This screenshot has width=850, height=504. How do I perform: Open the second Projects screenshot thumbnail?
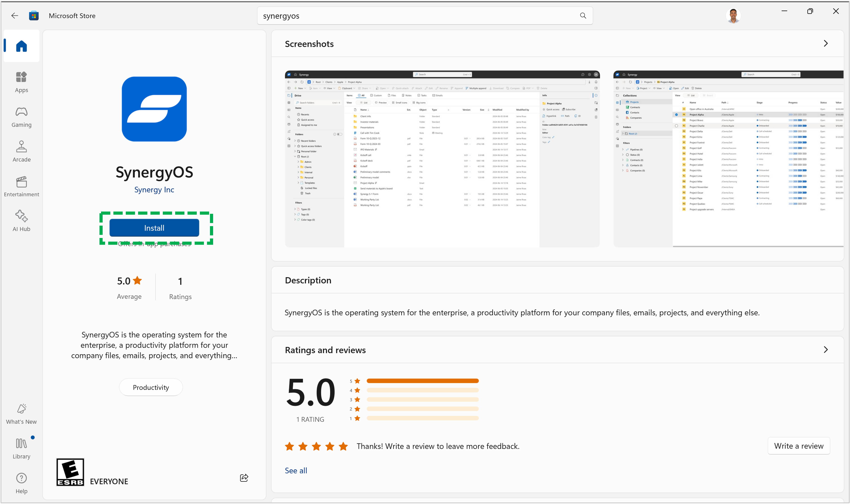click(x=728, y=158)
